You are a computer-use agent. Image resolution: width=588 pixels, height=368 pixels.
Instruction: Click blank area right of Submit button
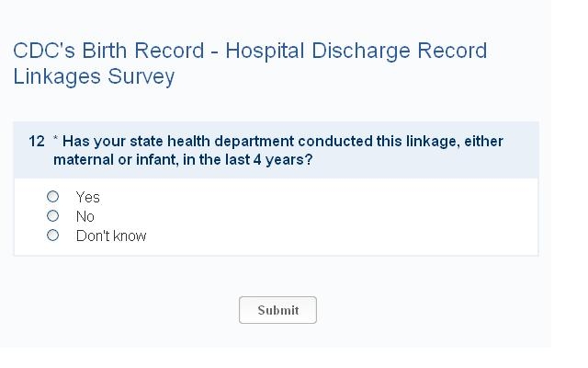click(423, 310)
